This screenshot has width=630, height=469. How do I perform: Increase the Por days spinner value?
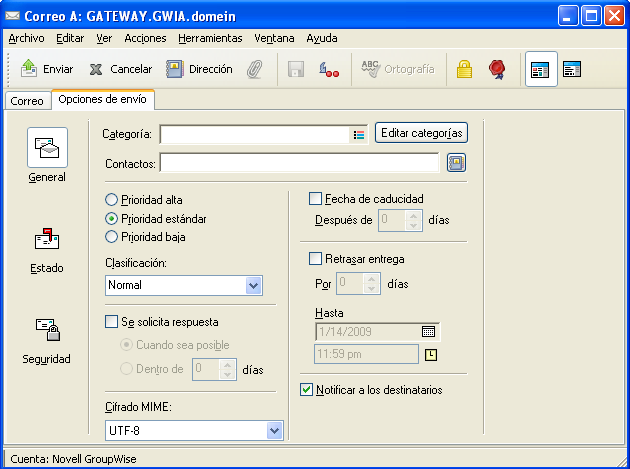point(372,279)
